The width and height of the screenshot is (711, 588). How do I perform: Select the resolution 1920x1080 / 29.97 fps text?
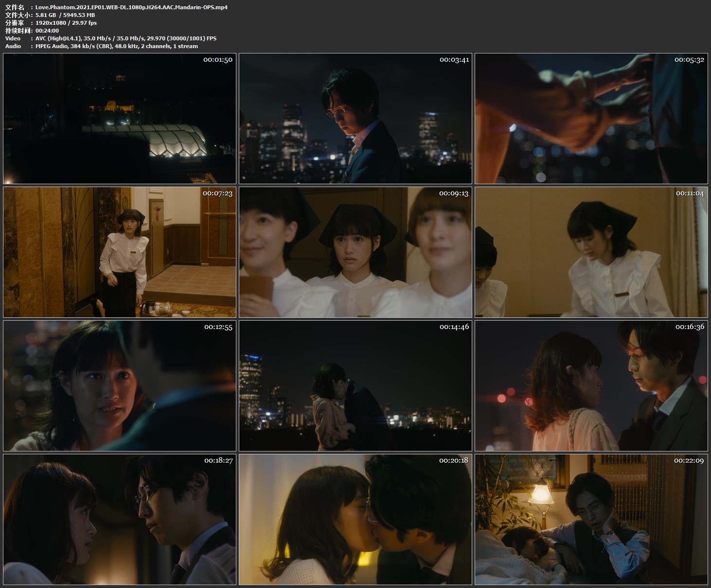[66, 23]
